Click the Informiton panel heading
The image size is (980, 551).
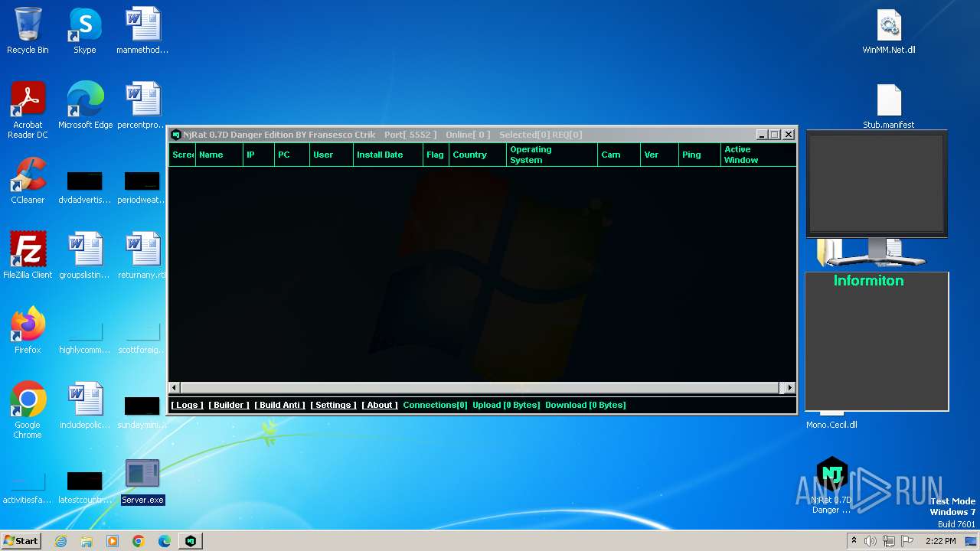click(x=869, y=281)
